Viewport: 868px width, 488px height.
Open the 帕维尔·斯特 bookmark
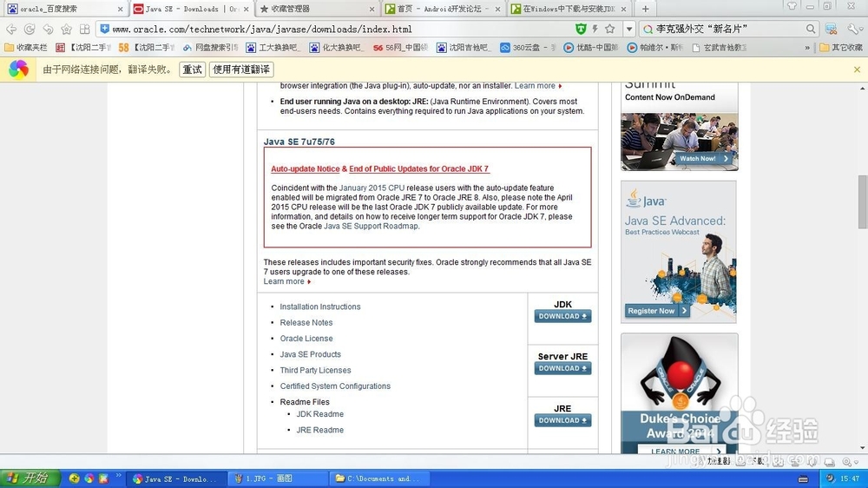point(654,48)
